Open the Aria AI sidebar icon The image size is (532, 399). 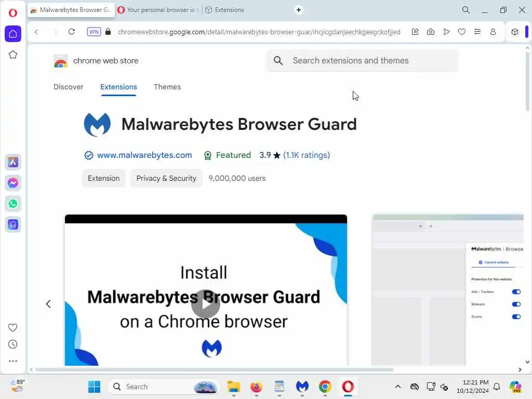pos(13,162)
